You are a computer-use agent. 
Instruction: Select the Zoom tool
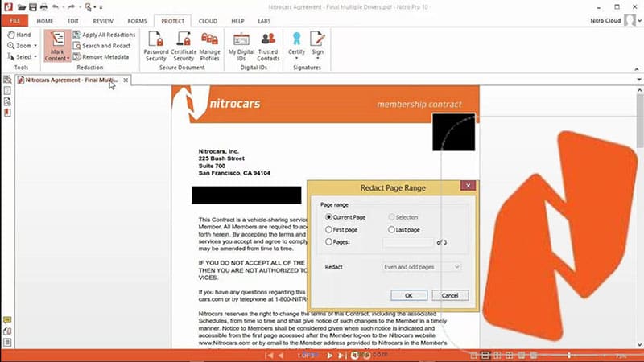19,46
